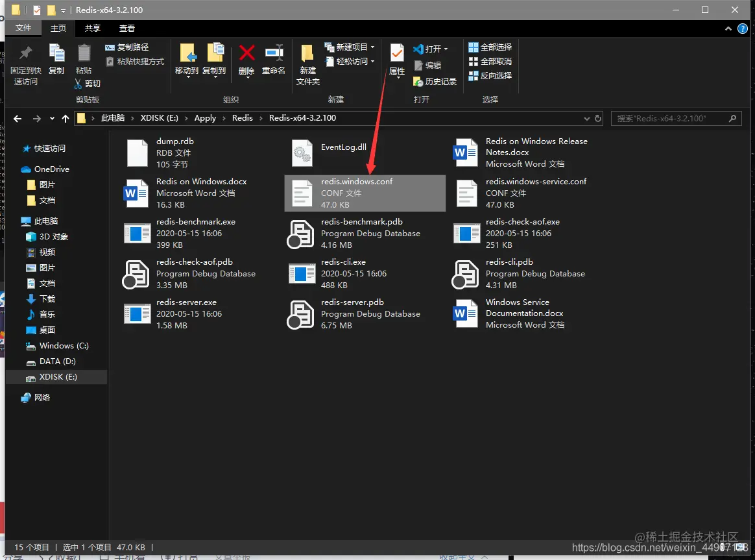Pin to Quick Access ribbon icon
Image resolution: width=755 pixels, height=560 pixels.
tap(25, 64)
